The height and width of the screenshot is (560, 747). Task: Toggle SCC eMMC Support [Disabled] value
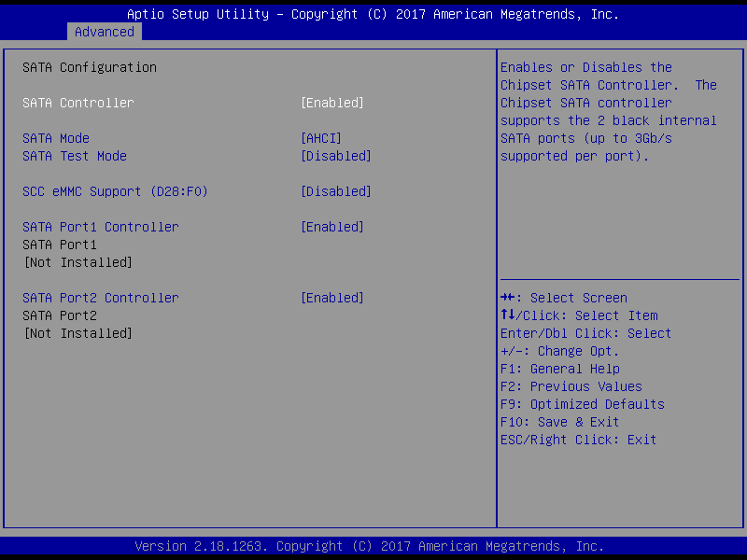tap(335, 191)
